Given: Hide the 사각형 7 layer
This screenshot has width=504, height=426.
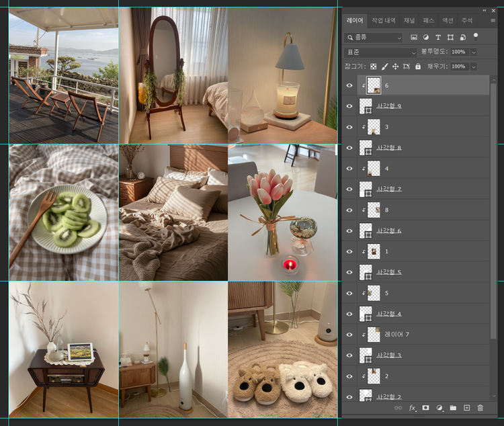Looking at the screenshot, I should pos(349,189).
